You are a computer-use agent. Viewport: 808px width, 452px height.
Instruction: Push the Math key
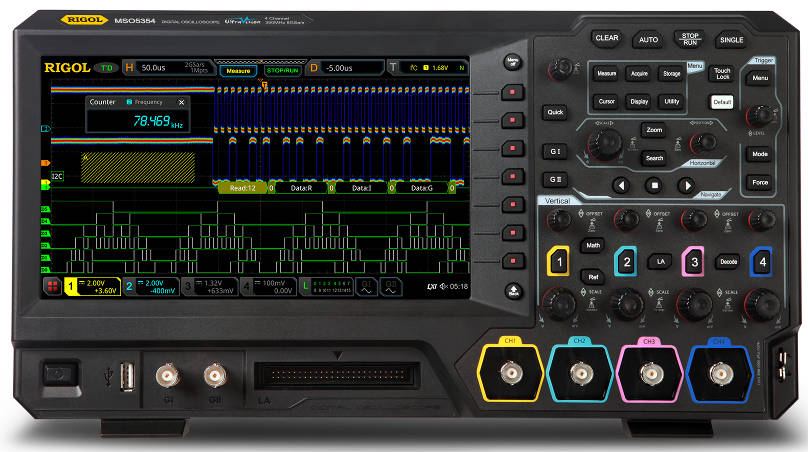(593, 245)
